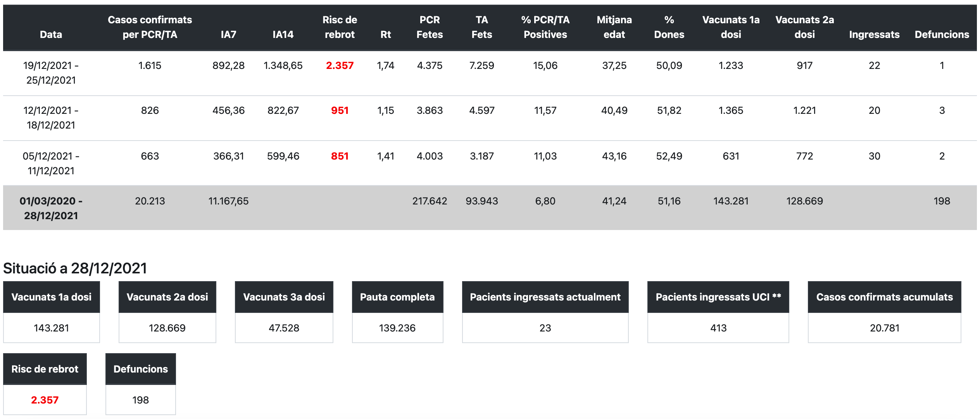Click the Vacunats 1a dosi card value 143.281
The image size is (980, 419).
pyautogui.click(x=51, y=328)
